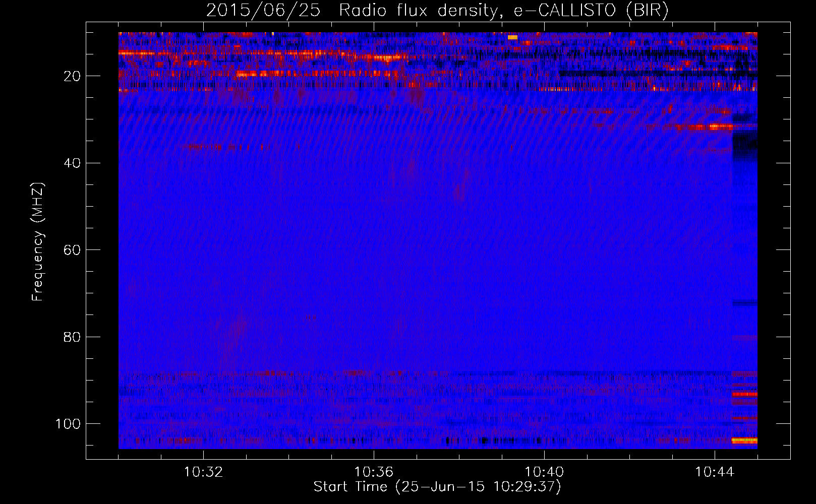
Task: Click the 10:32 time tick label
Action: tap(203, 472)
